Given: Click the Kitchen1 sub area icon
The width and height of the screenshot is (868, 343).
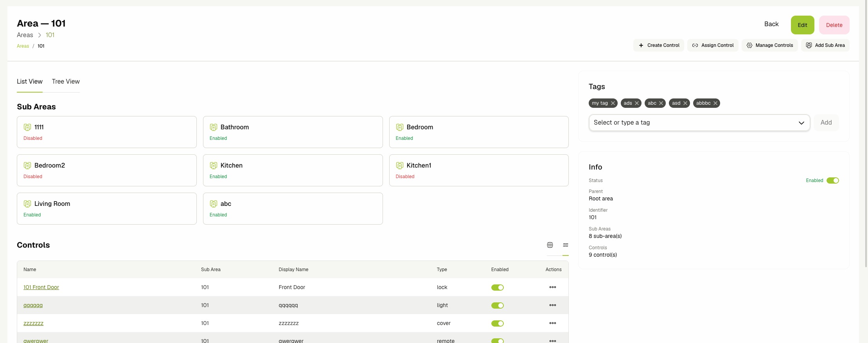Looking at the screenshot, I should (400, 166).
